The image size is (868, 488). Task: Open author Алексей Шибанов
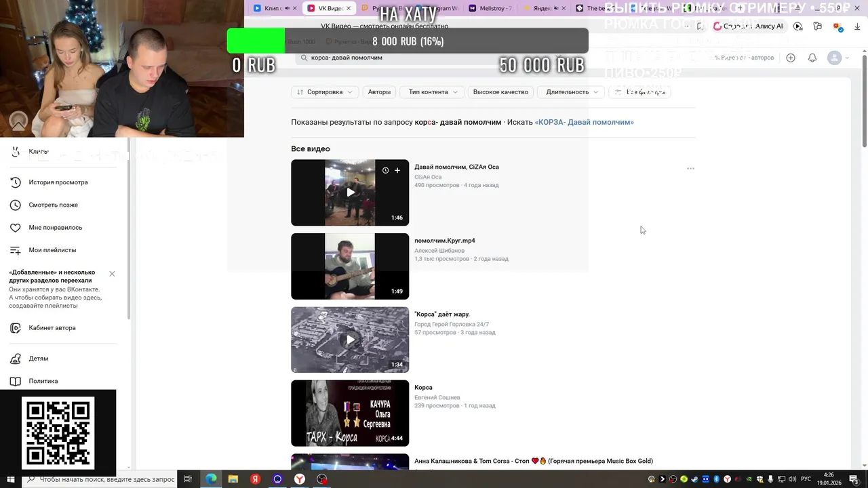point(439,251)
